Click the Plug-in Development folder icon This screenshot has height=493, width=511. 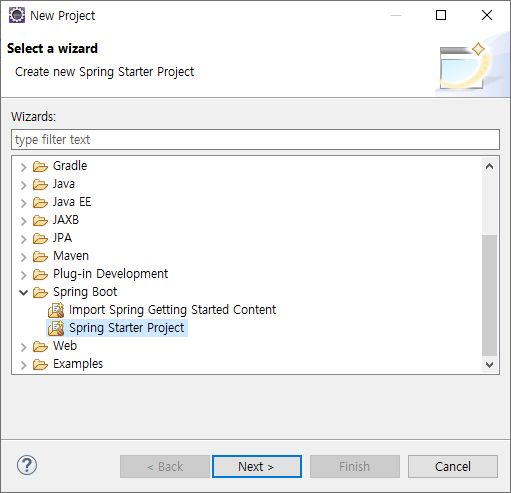tap(40, 274)
